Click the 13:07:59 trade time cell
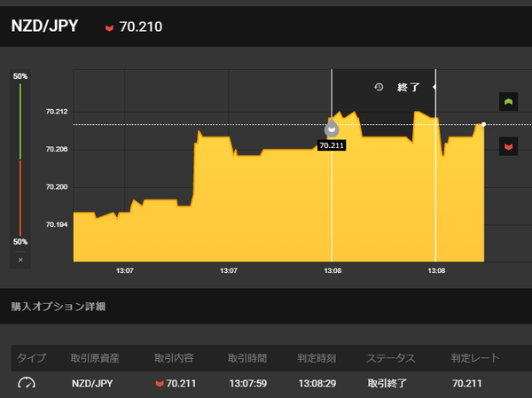 click(248, 384)
